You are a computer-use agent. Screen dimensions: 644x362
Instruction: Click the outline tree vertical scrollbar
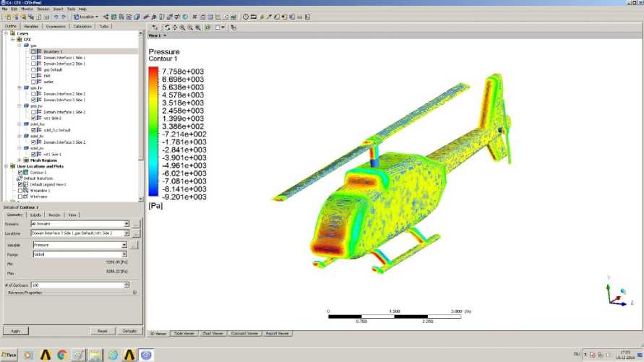click(141, 116)
